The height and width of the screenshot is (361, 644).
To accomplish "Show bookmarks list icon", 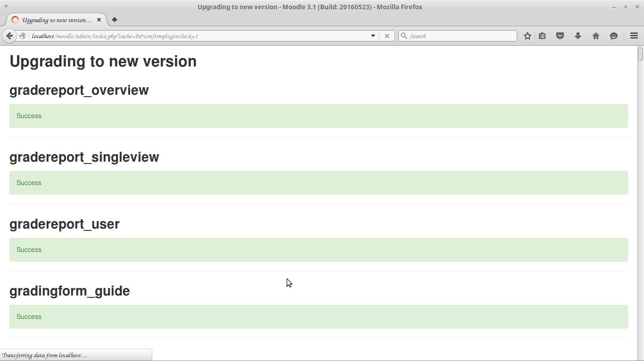I will pos(543,36).
